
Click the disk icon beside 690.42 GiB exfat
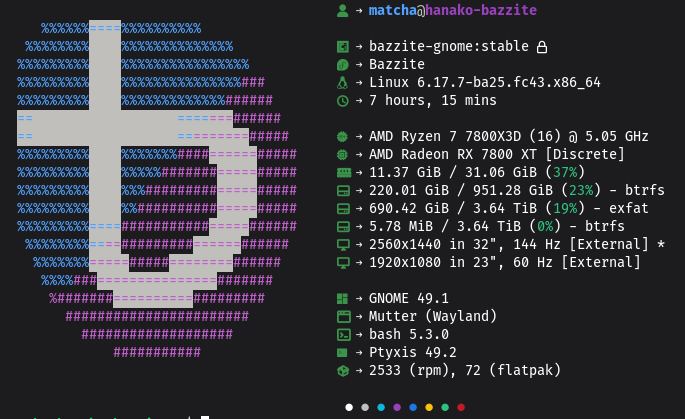(343, 209)
